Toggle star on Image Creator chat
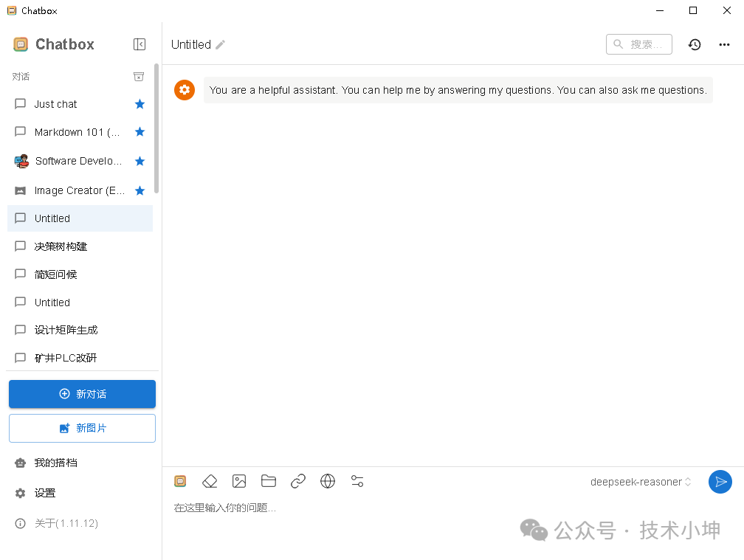This screenshot has width=744, height=560. click(x=139, y=190)
